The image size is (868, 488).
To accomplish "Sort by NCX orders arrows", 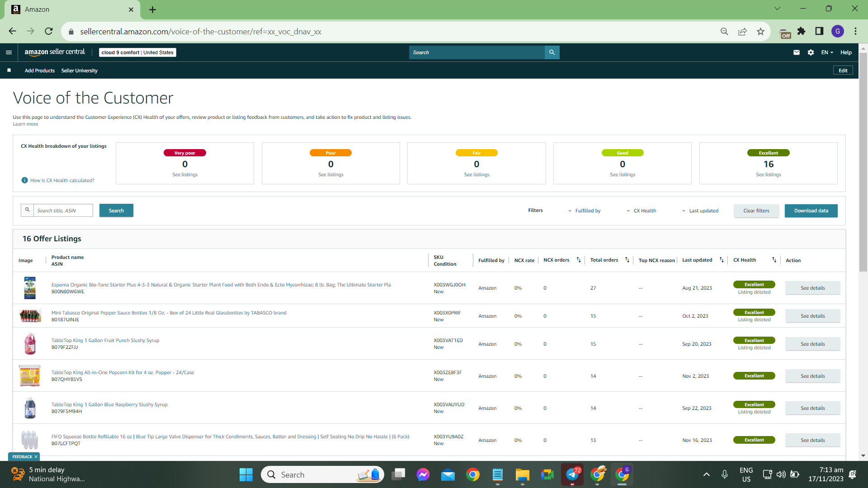I will point(579,260).
